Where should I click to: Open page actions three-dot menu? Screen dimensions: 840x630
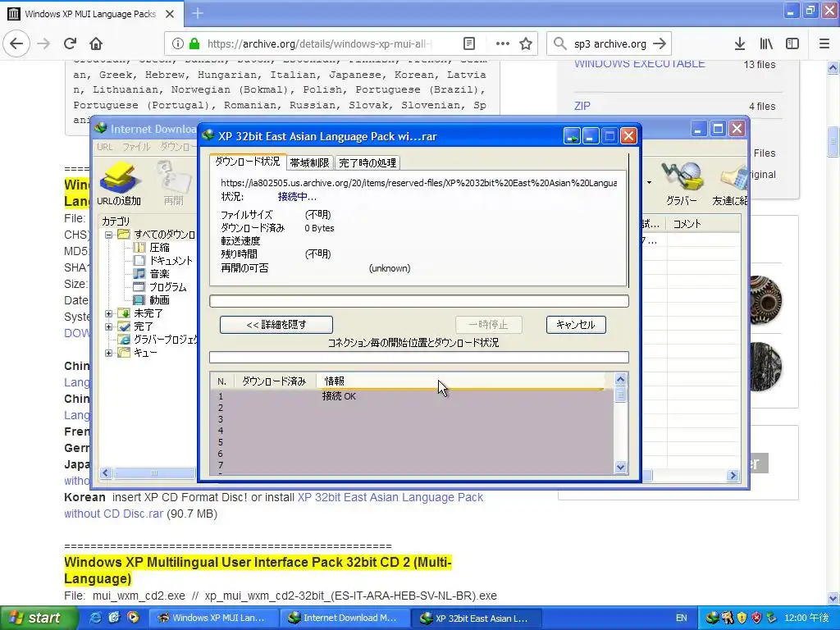click(x=503, y=43)
